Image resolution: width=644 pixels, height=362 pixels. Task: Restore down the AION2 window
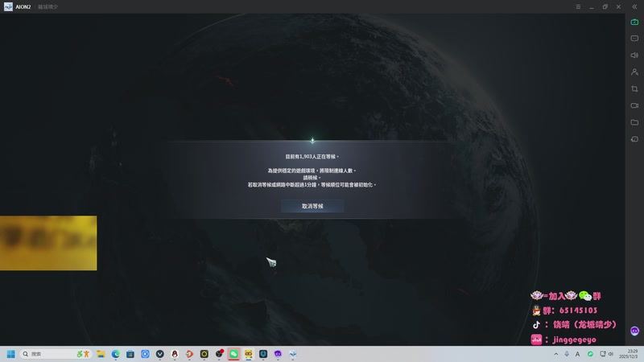pos(605,7)
